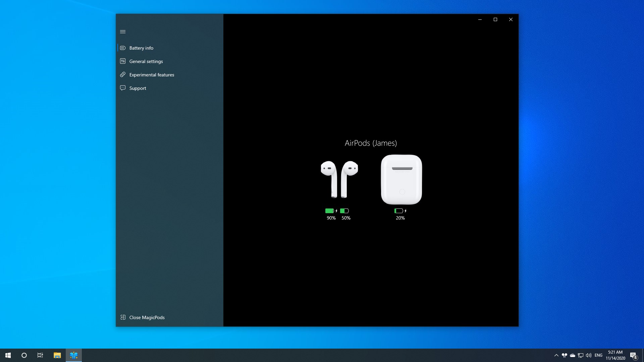Open the Support page
This screenshot has height=362, width=644.
pyautogui.click(x=138, y=88)
